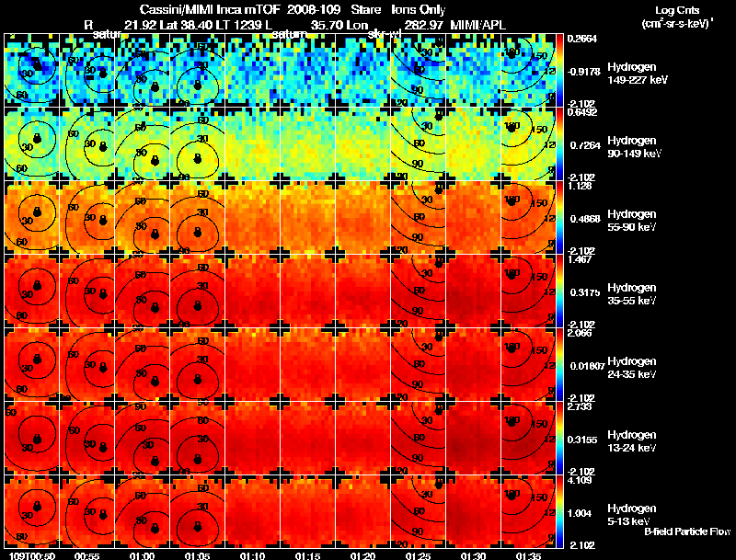Select the 0.6492 color scale value

point(582,112)
